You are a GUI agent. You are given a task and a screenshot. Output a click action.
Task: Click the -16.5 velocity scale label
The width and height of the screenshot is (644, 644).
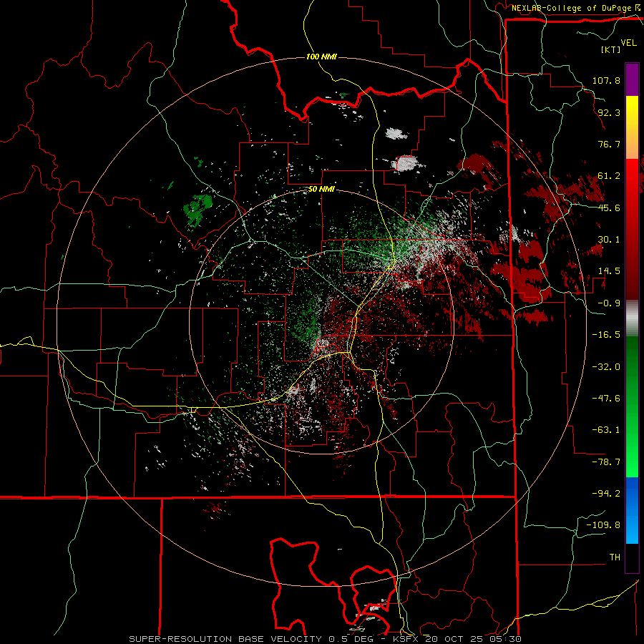pos(606,335)
